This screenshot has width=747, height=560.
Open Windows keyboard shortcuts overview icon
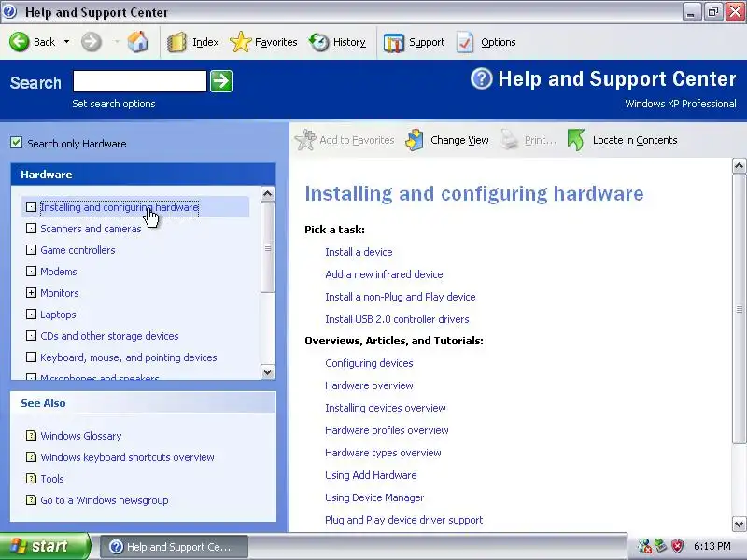(31, 456)
